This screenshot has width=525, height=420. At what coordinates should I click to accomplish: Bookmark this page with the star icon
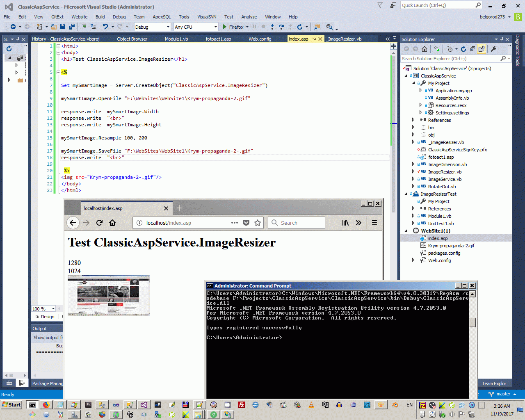point(258,223)
